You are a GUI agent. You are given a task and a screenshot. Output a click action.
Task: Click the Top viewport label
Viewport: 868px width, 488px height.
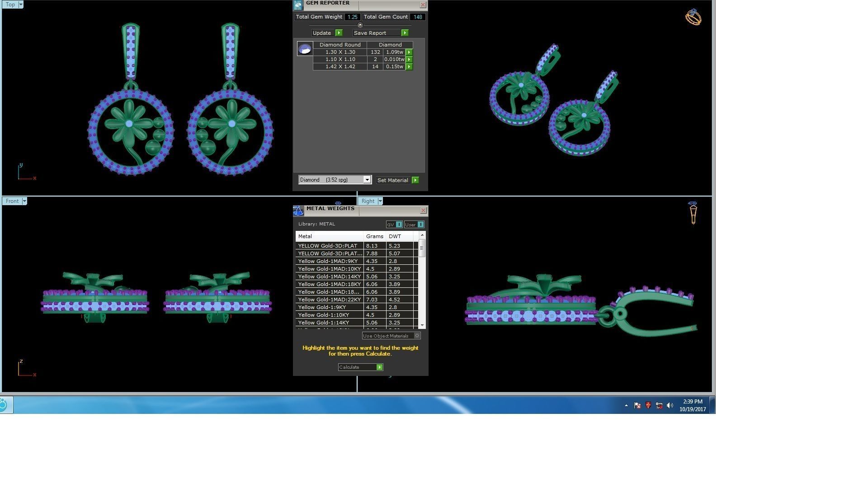click(10, 5)
